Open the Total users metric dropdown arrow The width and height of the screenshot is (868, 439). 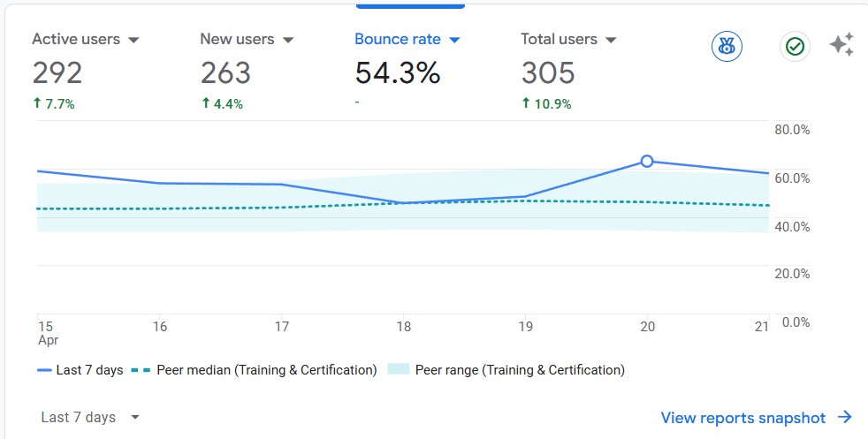(x=611, y=40)
